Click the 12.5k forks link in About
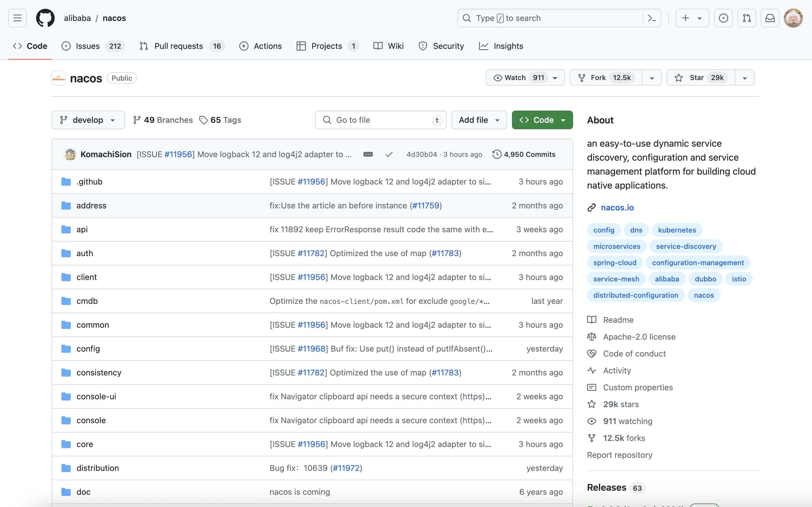 pos(624,438)
